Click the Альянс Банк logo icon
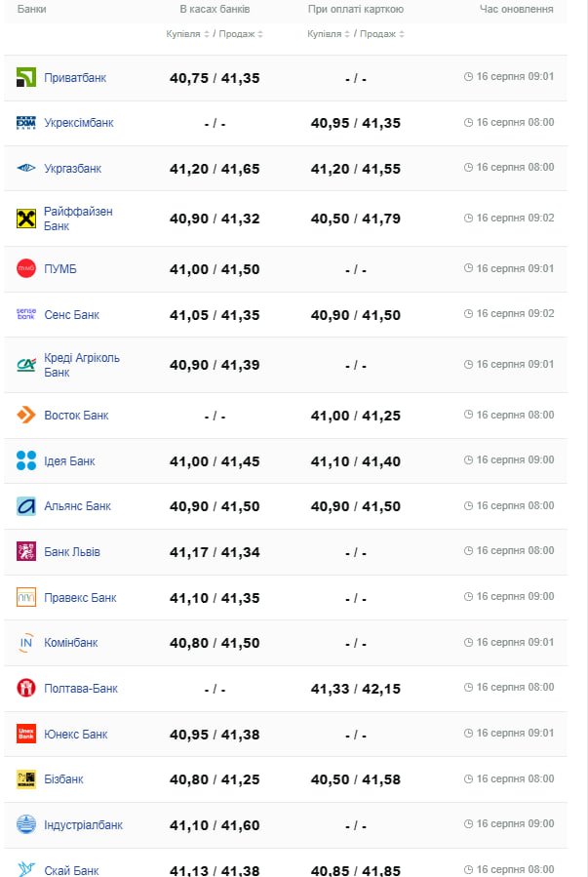Screen dimensions: 588x877 (x=26, y=506)
